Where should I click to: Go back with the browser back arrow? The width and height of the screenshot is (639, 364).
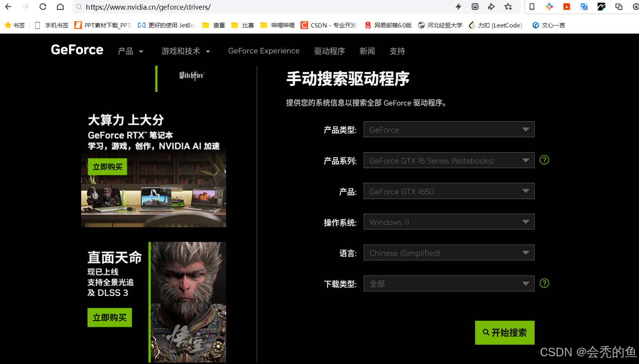[8, 7]
